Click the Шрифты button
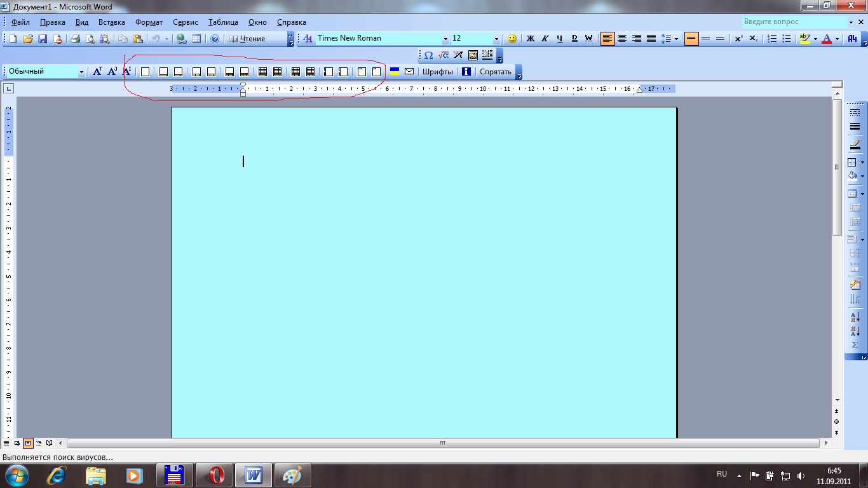This screenshot has height=488, width=868. coord(438,72)
